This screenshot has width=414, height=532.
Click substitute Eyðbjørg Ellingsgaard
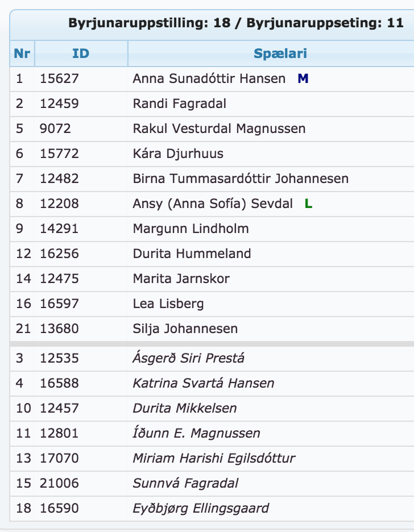click(x=201, y=508)
